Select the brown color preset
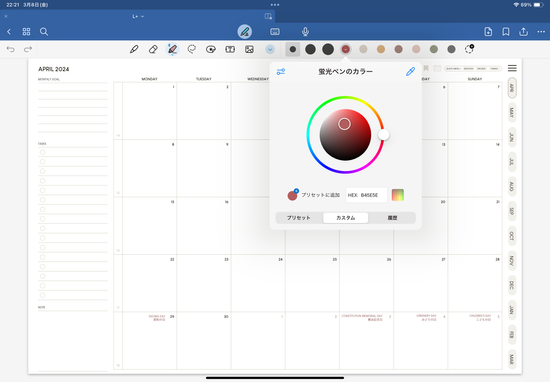550x382 pixels. (x=398, y=49)
